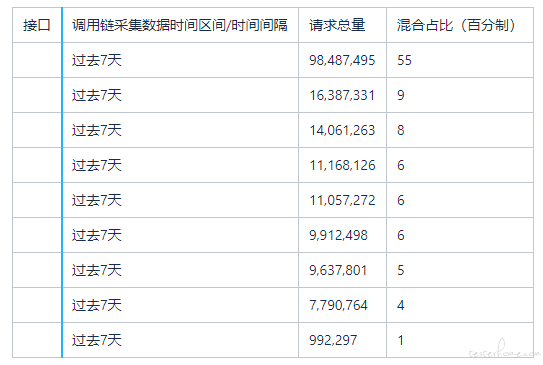The width and height of the screenshot is (543, 365).
Task: Select the 9,637,801 table cell
Action: 342,270
